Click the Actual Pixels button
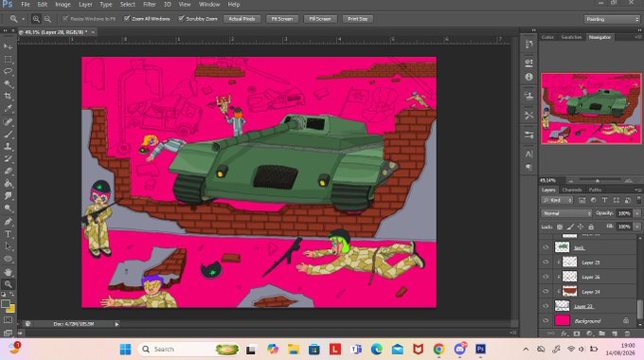This screenshot has width=644, height=360. point(241,19)
